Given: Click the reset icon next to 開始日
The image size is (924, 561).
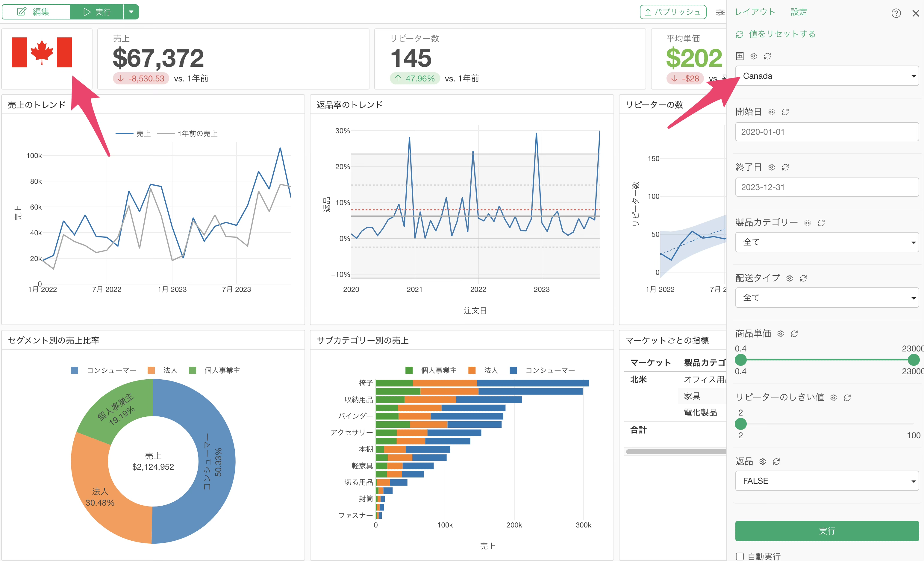Looking at the screenshot, I should pyautogui.click(x=785, y=112).
